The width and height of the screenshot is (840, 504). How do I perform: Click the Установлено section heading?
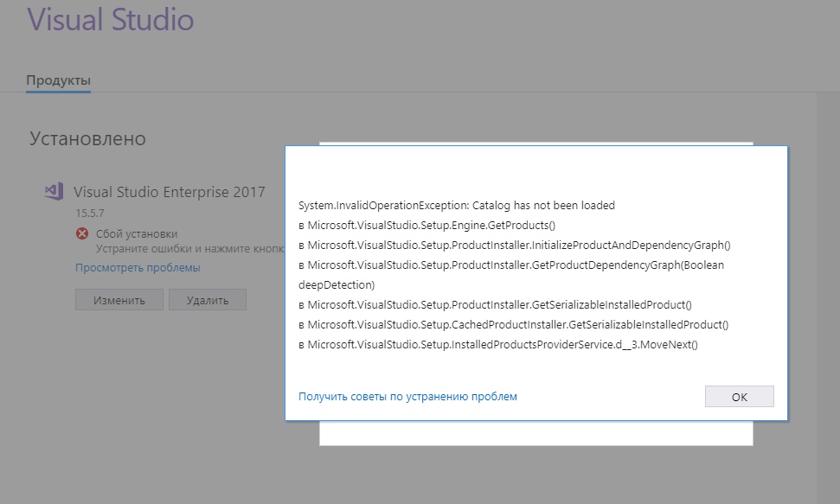(x=87, y=138)
